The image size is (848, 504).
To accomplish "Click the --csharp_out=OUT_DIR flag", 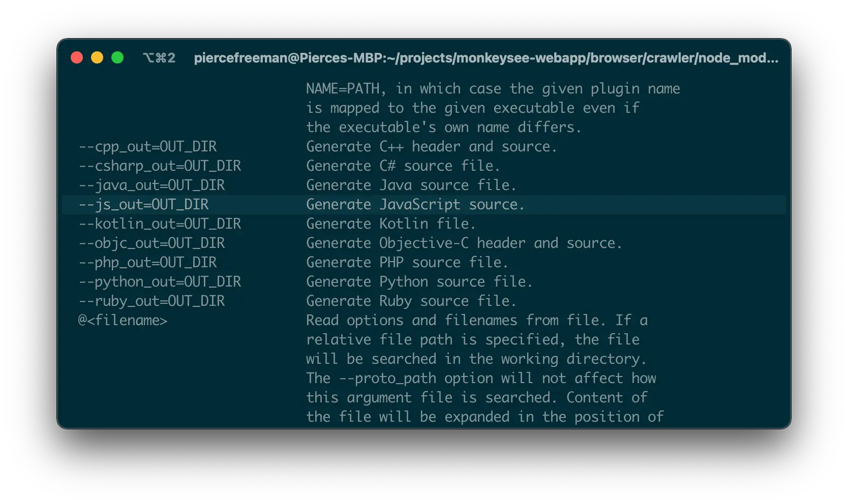I will pos(160,166).
